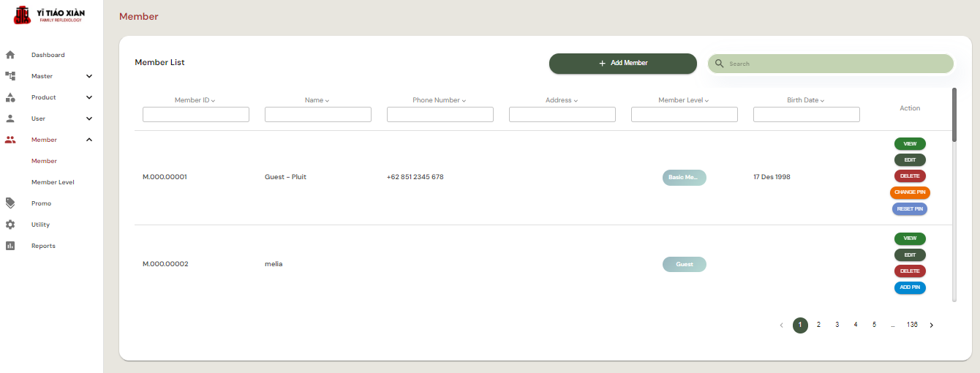The height and width of the screenshot is (373, 980).
Task: Click the User person icon in sidebar
Action: 10,118
